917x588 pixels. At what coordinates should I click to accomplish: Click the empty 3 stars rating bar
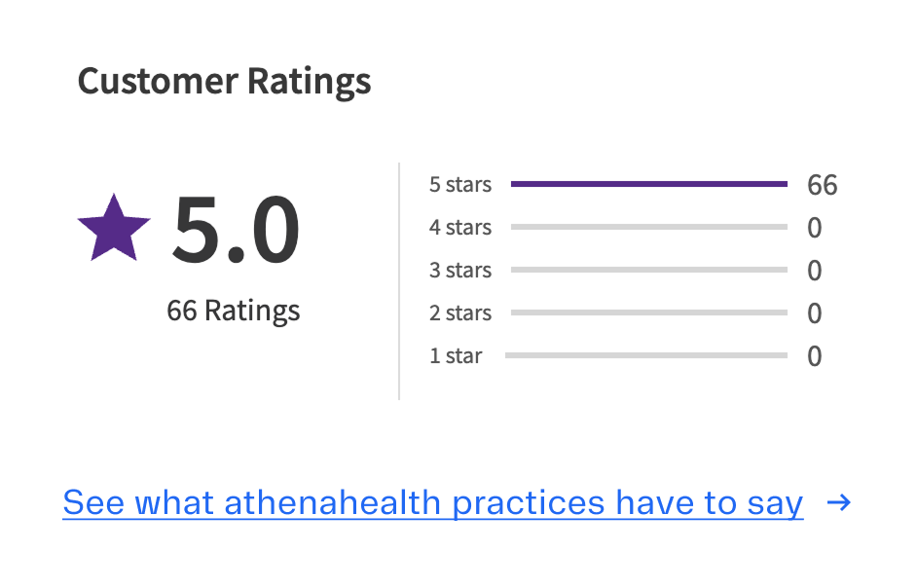(x=647, y=270)
